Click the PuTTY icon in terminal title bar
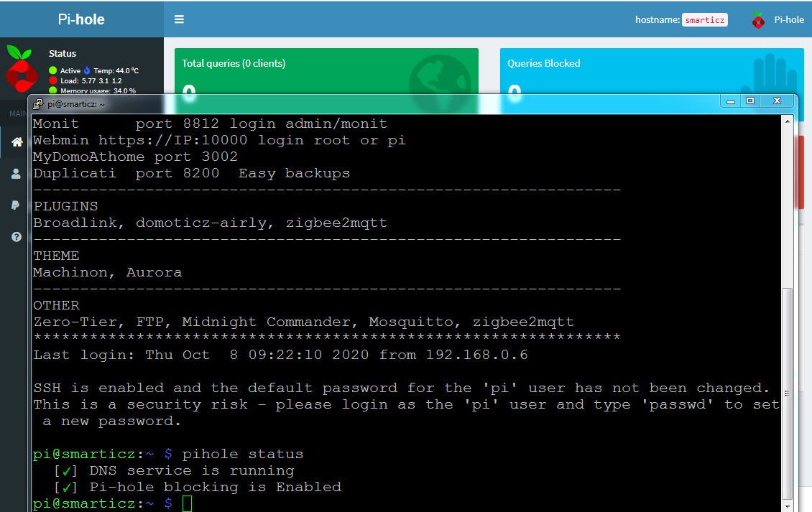Screen dimensions: 812x512 point(38,104)
